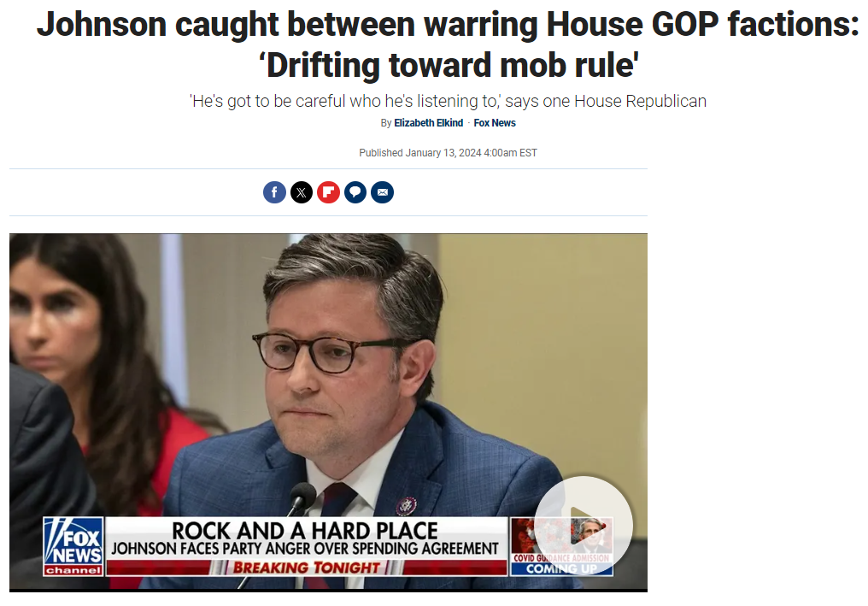Viewport: 868px width, 606px height.
Task: Share the article on X
Action: (x=302, y=192)
